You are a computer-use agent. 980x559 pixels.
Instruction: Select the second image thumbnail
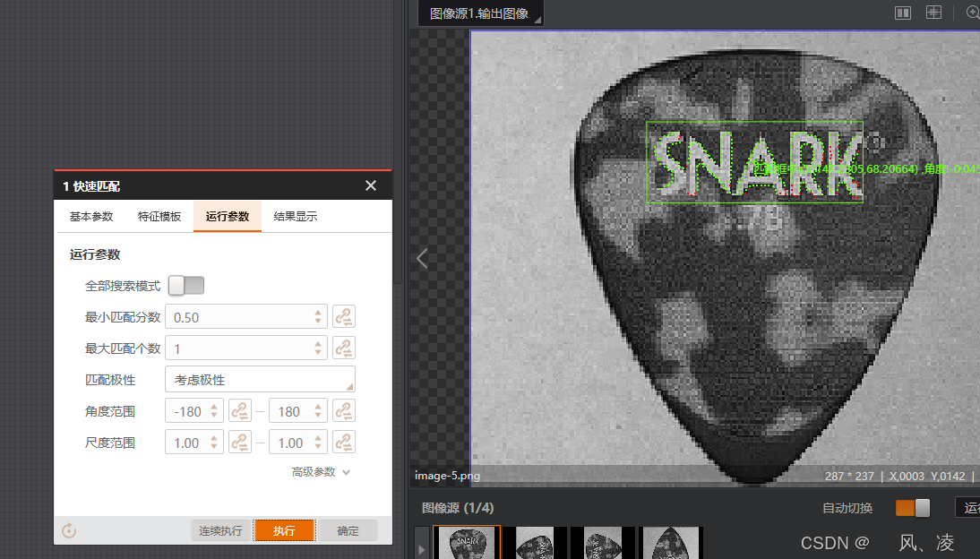pos(535,543)
